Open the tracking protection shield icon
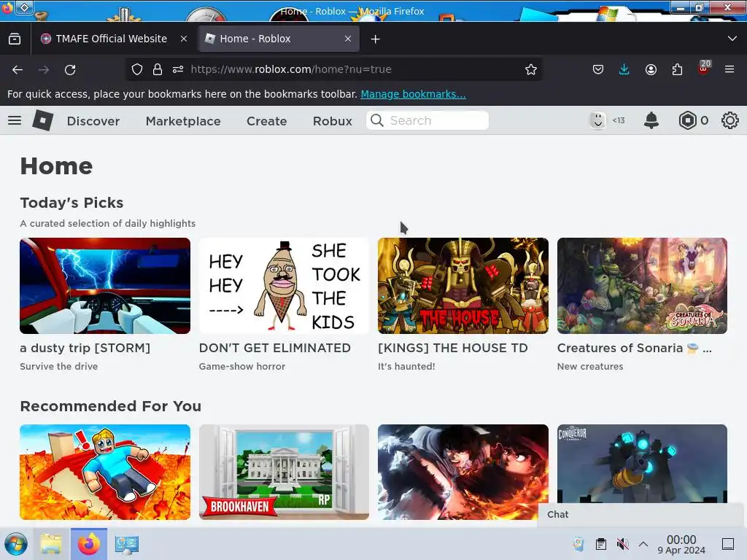Image resolution: width=747 pixels, height=560 pixels. pos(137,69)
